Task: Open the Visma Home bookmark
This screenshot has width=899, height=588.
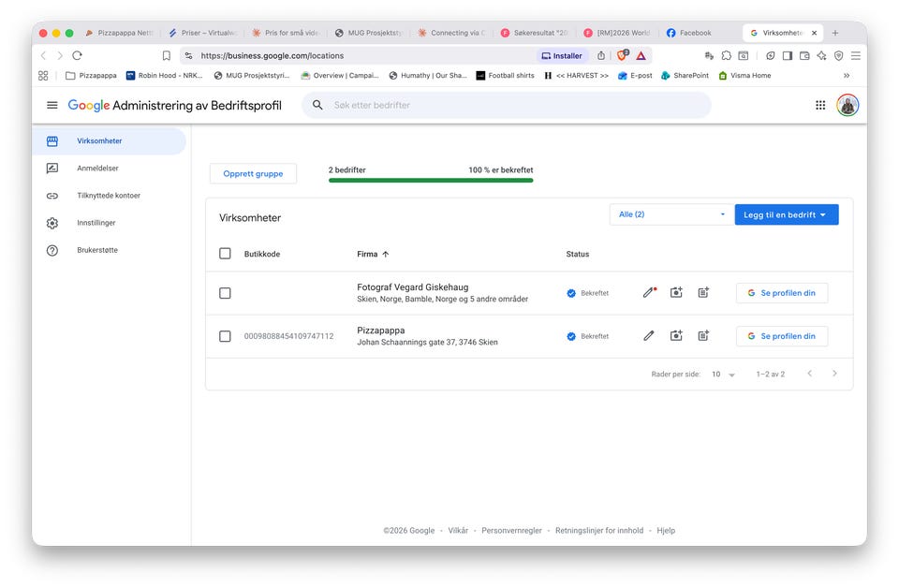Action: (x=744, y=75)
